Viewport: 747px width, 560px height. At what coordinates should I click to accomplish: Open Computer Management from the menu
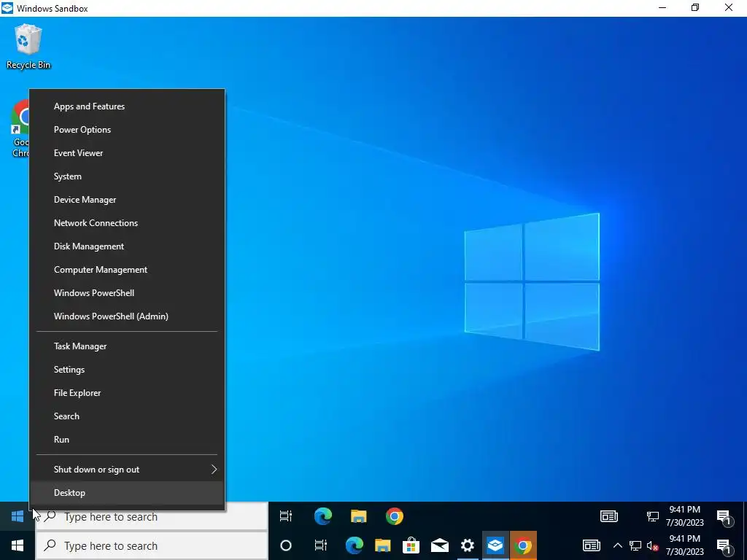(x=127, y=270)
